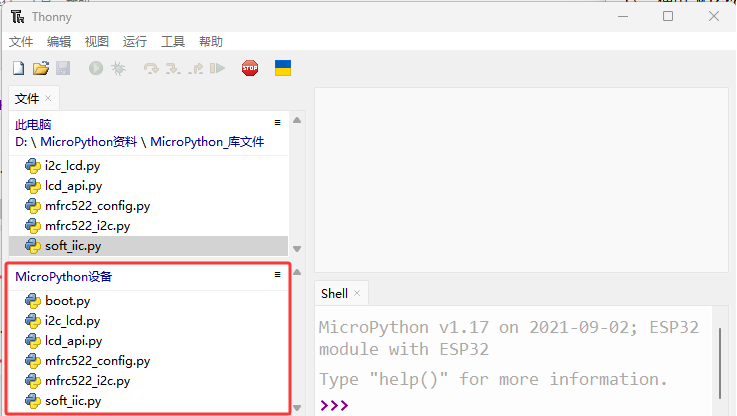Close the 文件 panel tab

(48, 98)
